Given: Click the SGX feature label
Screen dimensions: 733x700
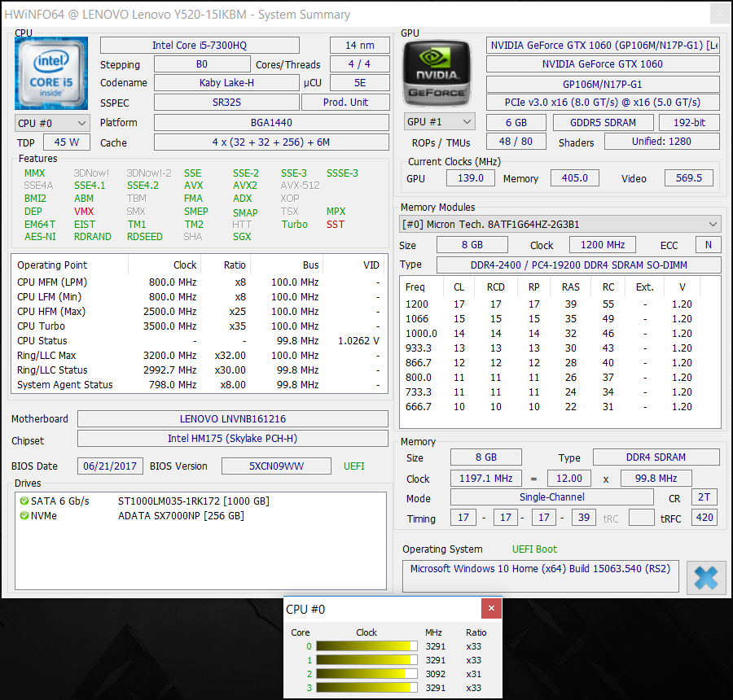Looking at the screenshot, I should click(242, 237).
